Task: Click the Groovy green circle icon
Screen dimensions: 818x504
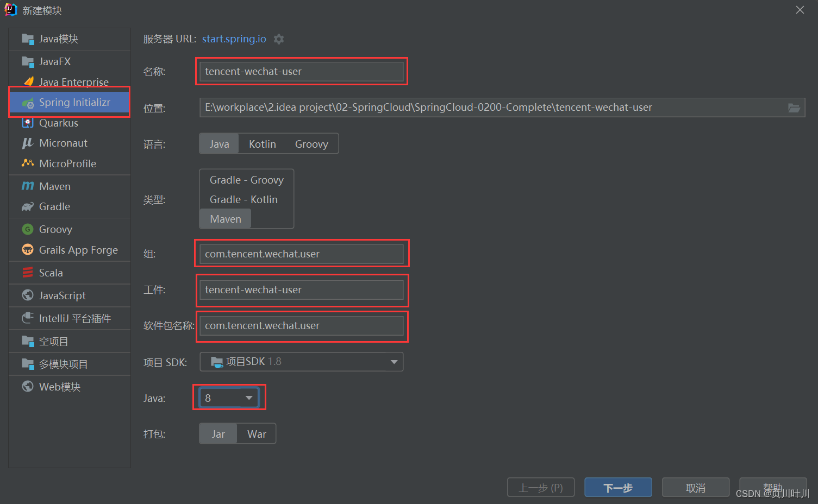Action: click(x=28, y=229)
